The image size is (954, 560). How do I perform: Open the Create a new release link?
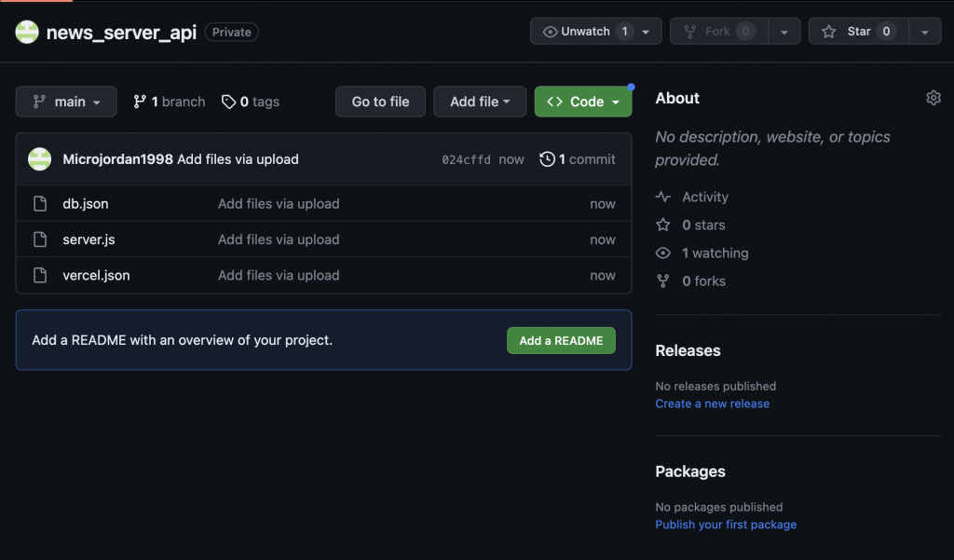(712, 403)
